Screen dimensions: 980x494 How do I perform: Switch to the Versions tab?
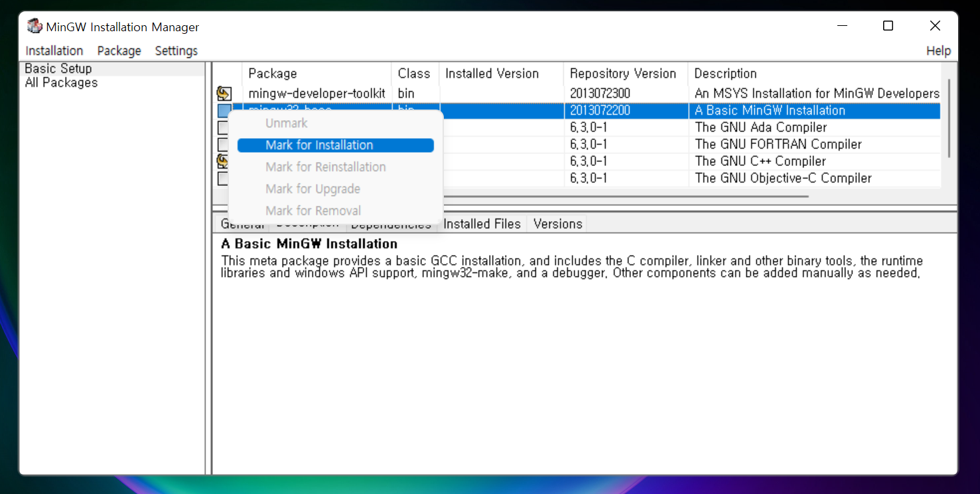click(x=558, y=224)
